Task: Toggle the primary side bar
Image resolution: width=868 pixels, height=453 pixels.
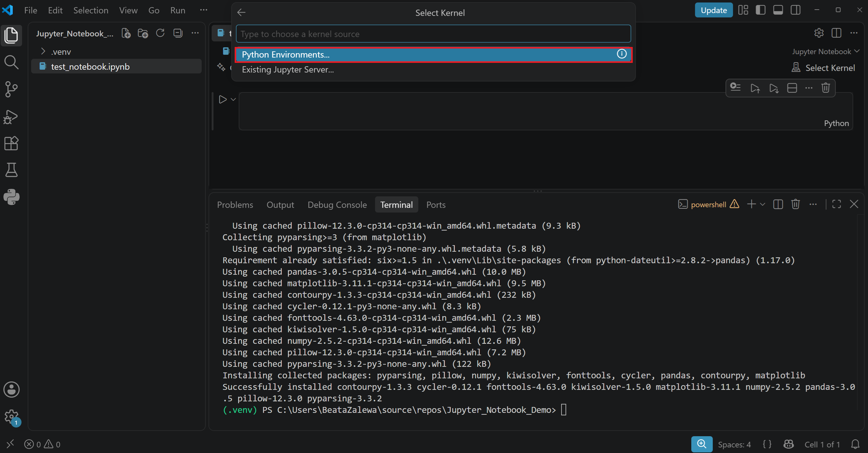Action: tap(760, 10)
